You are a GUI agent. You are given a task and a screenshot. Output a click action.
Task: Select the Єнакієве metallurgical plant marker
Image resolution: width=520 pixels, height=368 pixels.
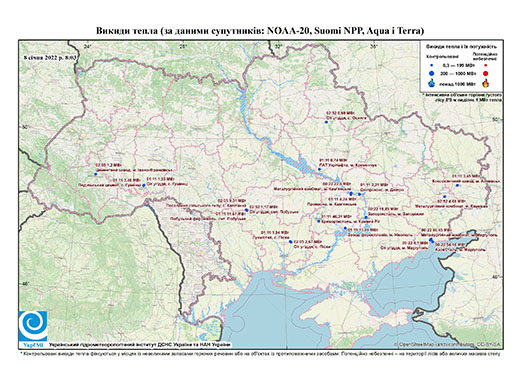tap(444, 197)
